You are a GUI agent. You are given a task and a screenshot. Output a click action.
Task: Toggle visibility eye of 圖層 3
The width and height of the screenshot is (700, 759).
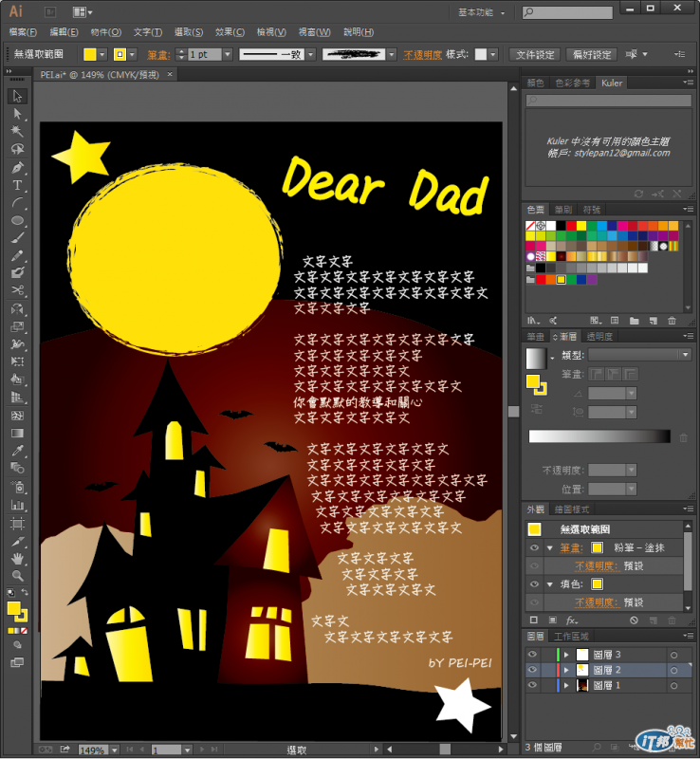[x=532, y=655]
